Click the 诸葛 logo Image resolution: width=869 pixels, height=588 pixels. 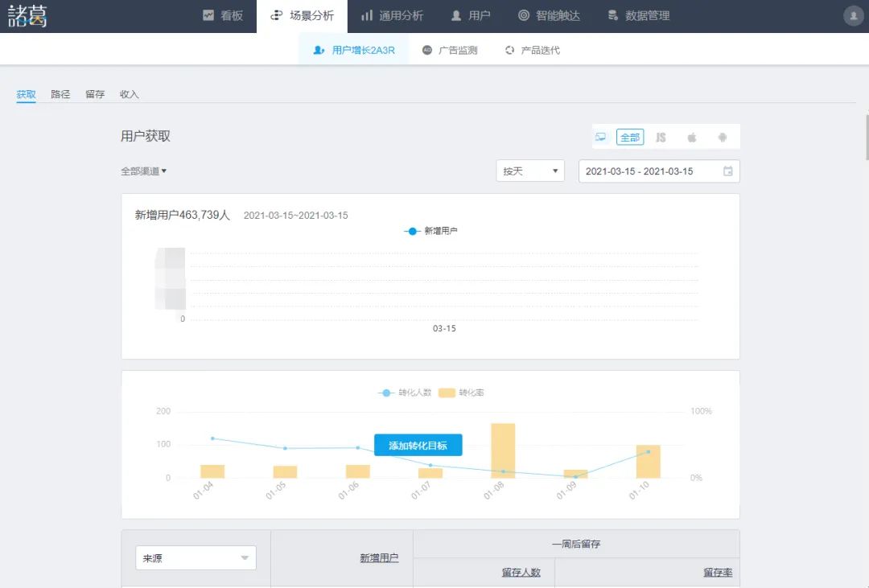point(27,16)
